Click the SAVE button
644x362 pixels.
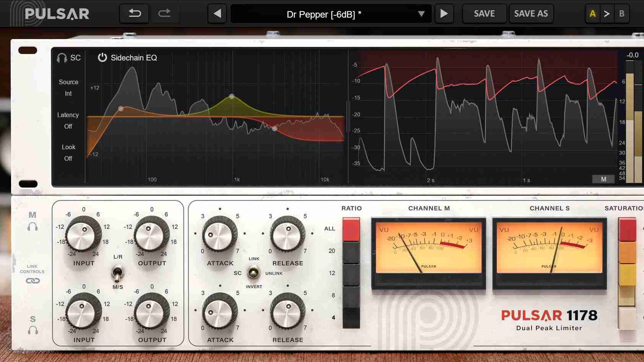coord(484,14)
